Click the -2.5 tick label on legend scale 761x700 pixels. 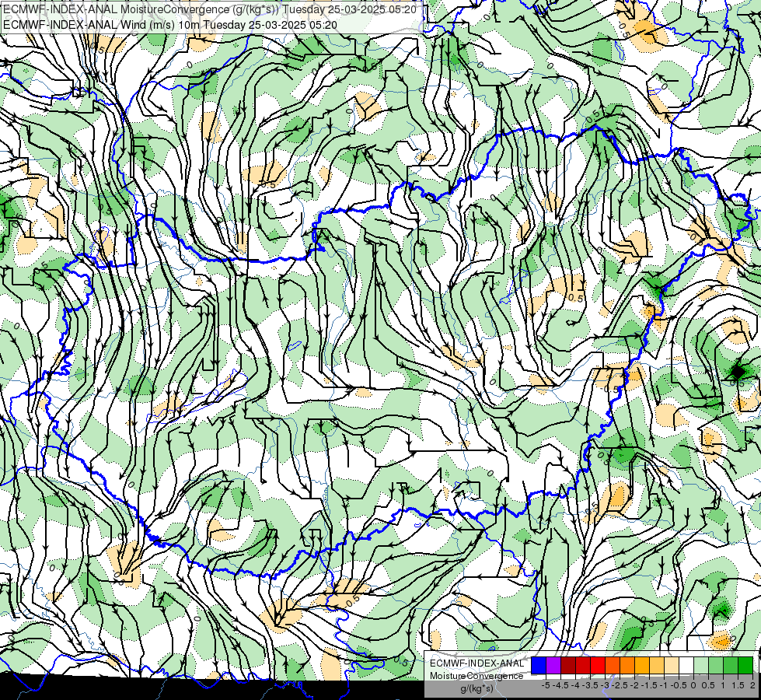620,685
